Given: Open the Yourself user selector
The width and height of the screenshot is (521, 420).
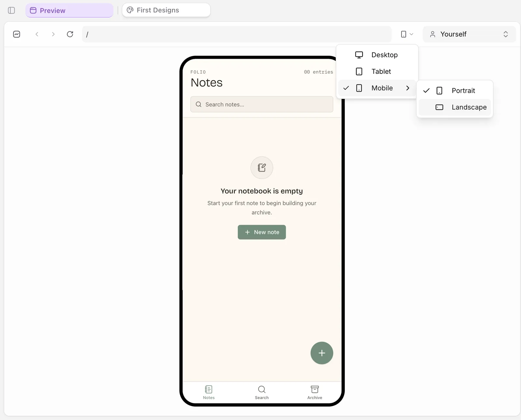Looking at the screenshot, I should tap(469, 34).
